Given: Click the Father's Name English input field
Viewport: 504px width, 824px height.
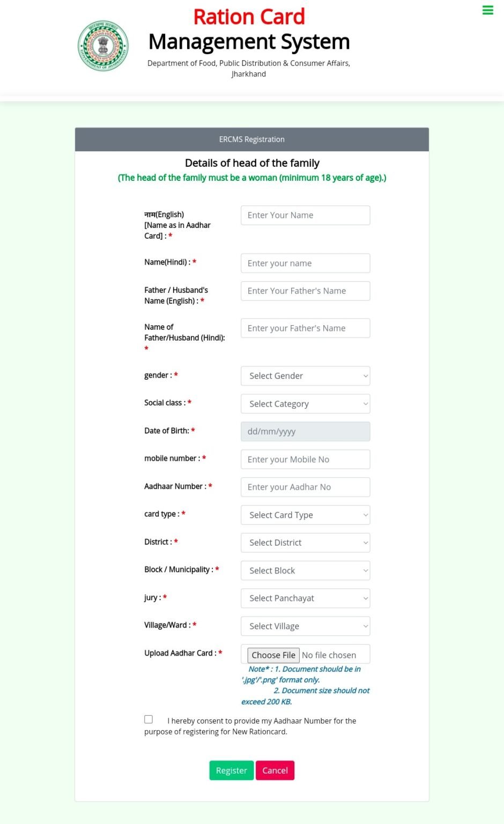Looking at the screenshot, I should (x=305, y=291).
